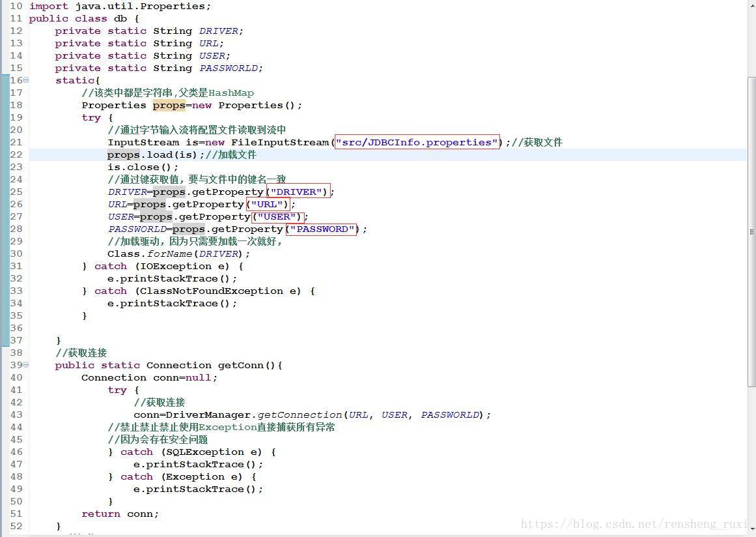Click the "URL" string in getProperty call
This screenshot has width=756, height=537.
click(266, 205)
